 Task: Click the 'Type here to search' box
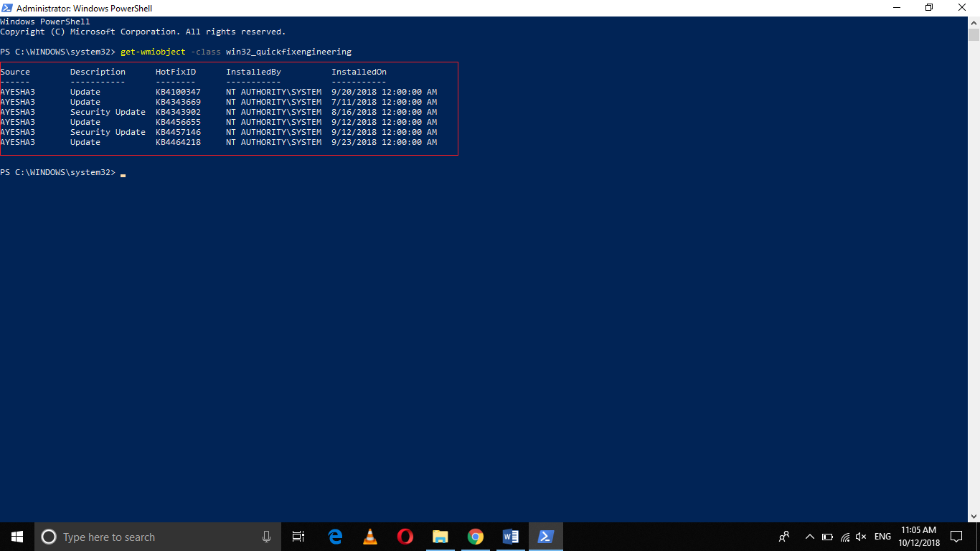point(143,537)
